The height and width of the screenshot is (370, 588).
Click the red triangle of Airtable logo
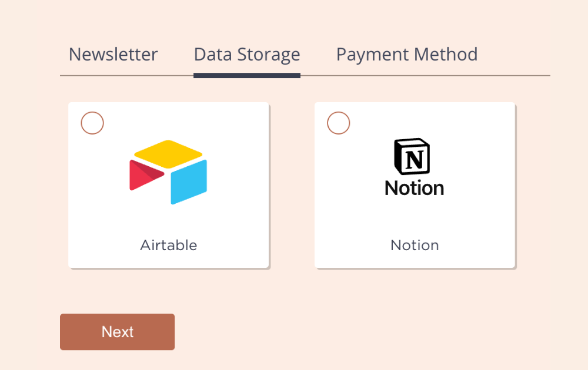(x=146, y=175)
